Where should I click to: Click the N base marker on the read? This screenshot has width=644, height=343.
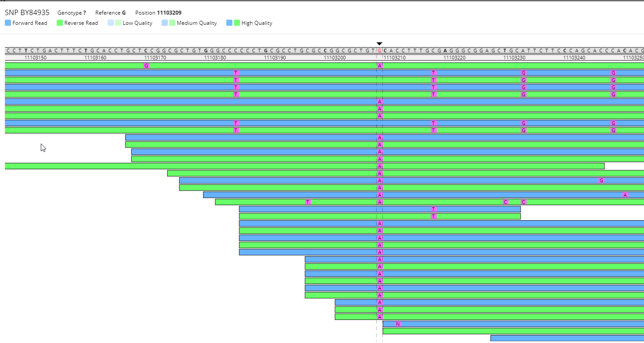398,324
